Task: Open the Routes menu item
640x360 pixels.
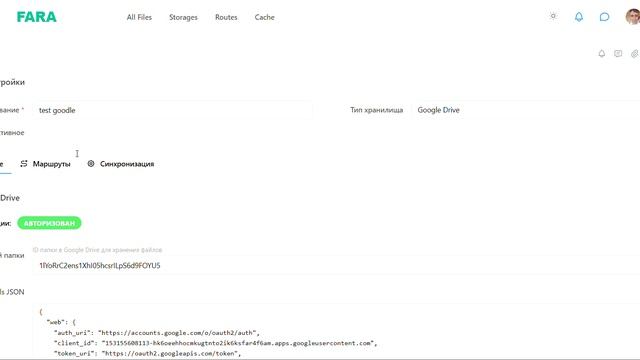Action: point(226,17)
